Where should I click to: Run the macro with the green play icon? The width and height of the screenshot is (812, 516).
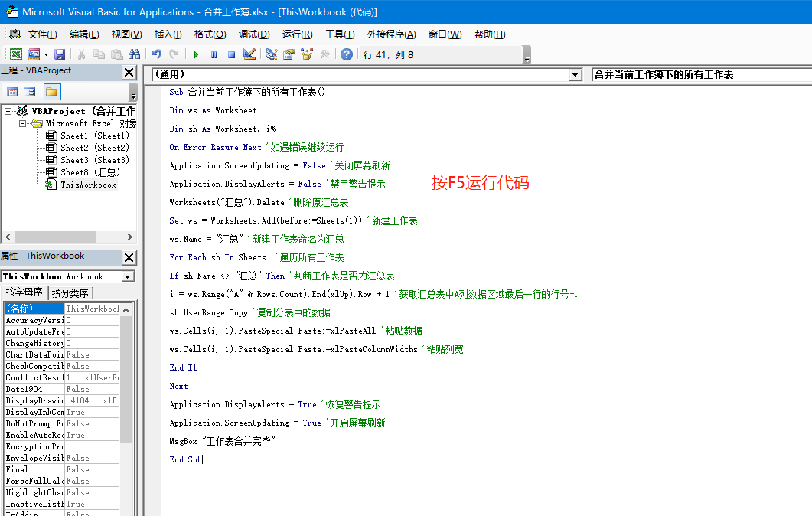pos(196,54)
